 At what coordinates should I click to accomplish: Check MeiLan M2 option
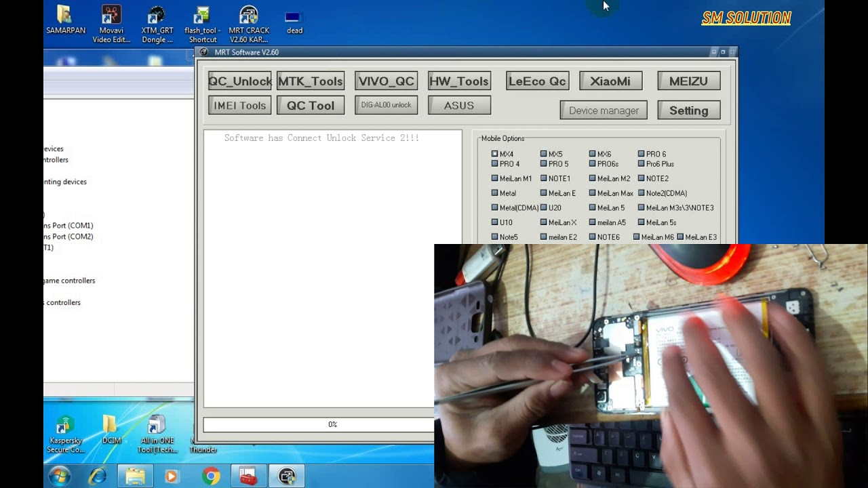(592, 178)
